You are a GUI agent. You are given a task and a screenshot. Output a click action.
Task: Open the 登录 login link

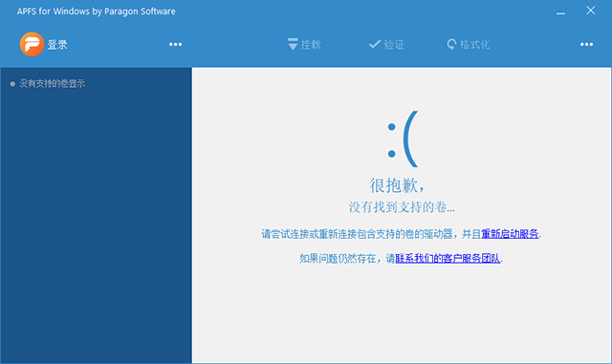point(57,45)
